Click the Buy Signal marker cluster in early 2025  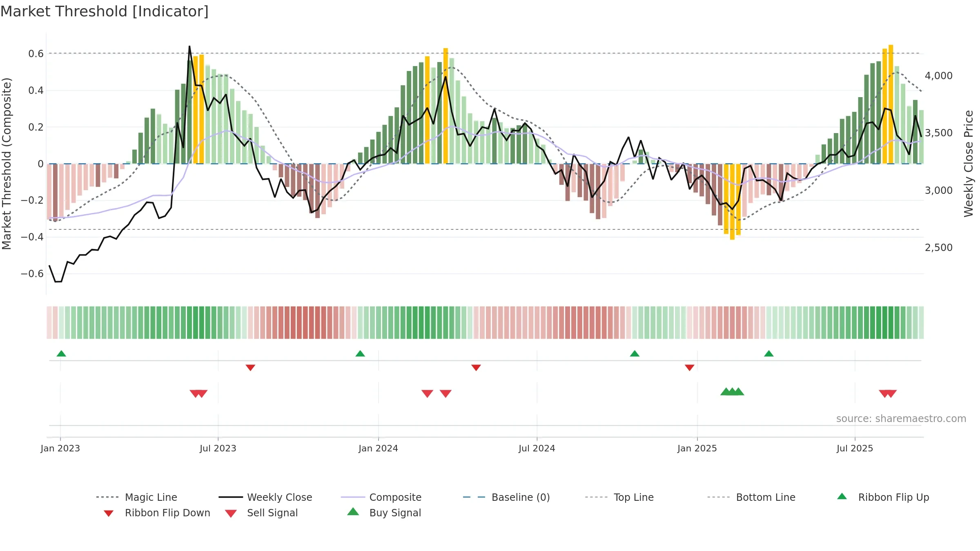click(x=732, y=391)
